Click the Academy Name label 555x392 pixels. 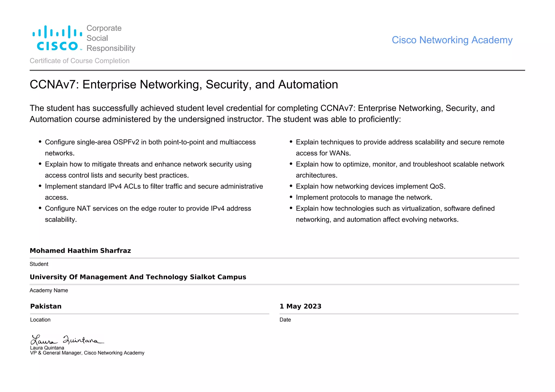49,290
